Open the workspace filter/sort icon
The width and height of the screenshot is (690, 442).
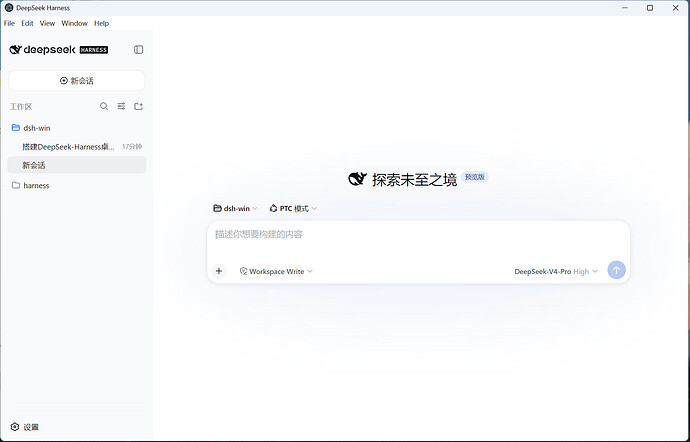click(121, 106)
